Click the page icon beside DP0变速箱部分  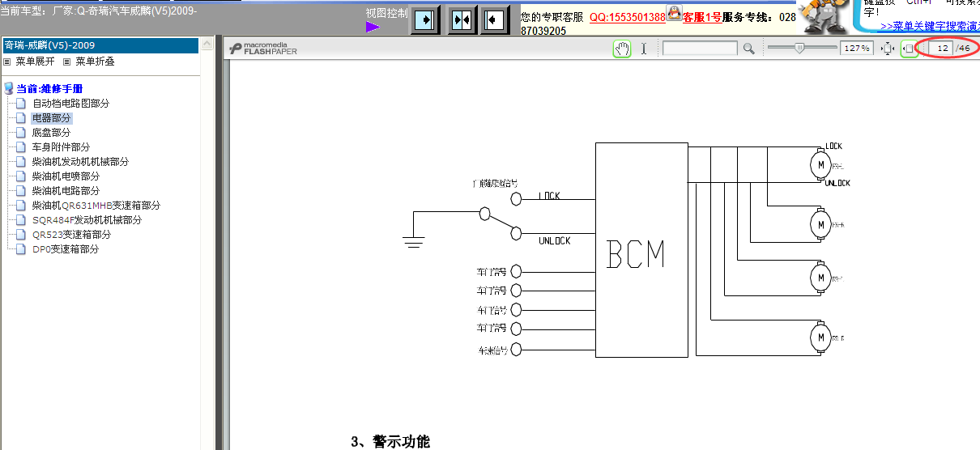click(x=21, y=249)
